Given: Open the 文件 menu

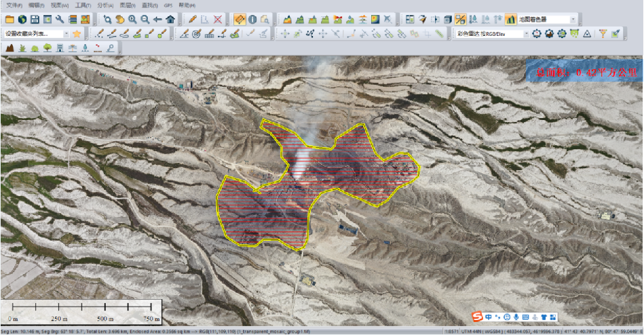Looking at the screenshot, I should point(11,5).
